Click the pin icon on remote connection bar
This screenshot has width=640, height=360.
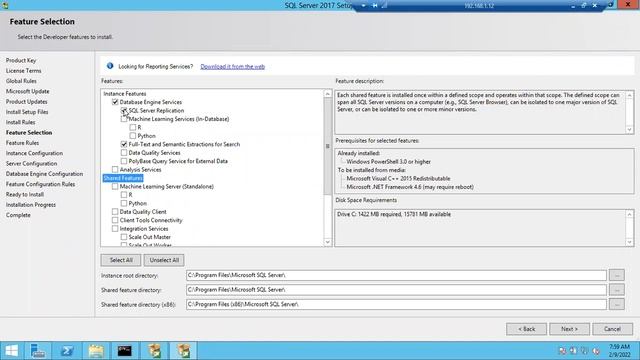(374, 6)
